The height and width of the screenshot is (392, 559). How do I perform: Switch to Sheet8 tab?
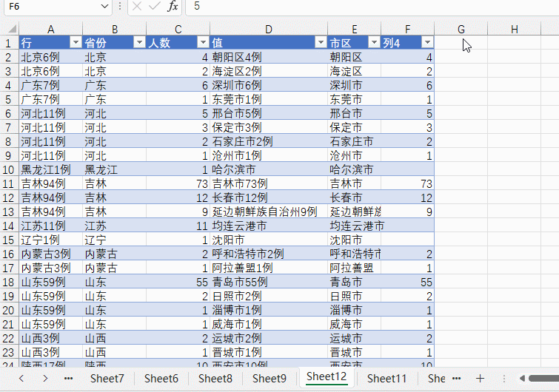[215, 378]
